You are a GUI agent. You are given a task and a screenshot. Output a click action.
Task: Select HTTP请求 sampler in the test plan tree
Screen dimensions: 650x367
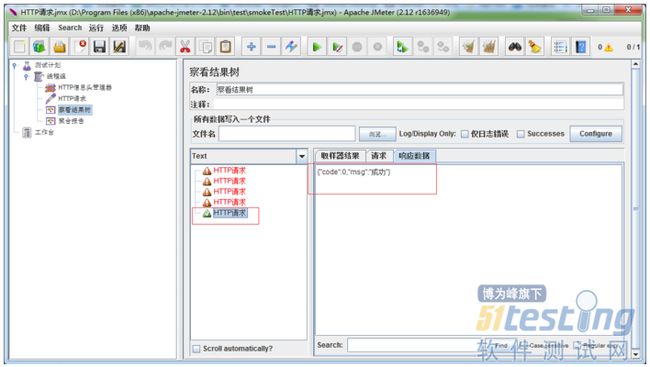tap(72, 99)
